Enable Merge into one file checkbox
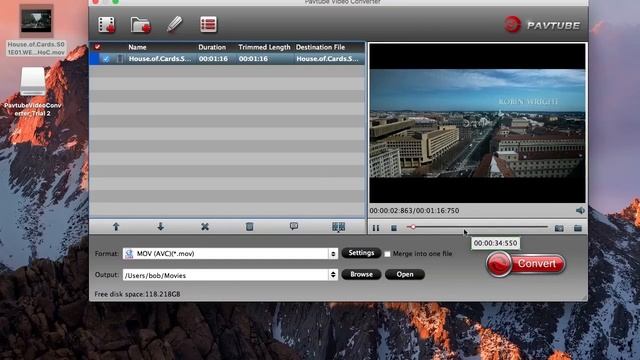Screen dimensions: 640x360 pyautogui.click(x=387, y=254)
